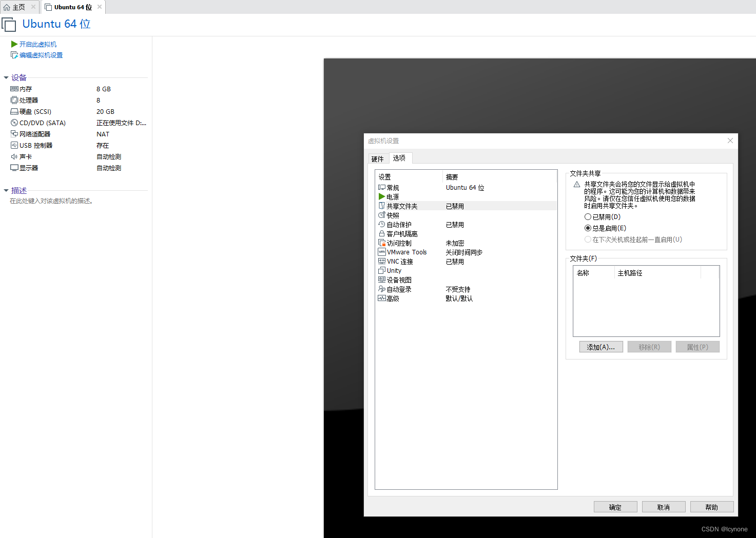This screenshot has width=756, height=538.
Task: Click the VMware Tools vm icon
Action: [x=382, y=252]
